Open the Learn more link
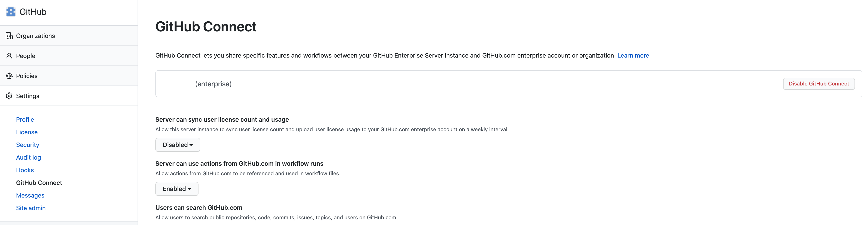 [x=633, y=55]
